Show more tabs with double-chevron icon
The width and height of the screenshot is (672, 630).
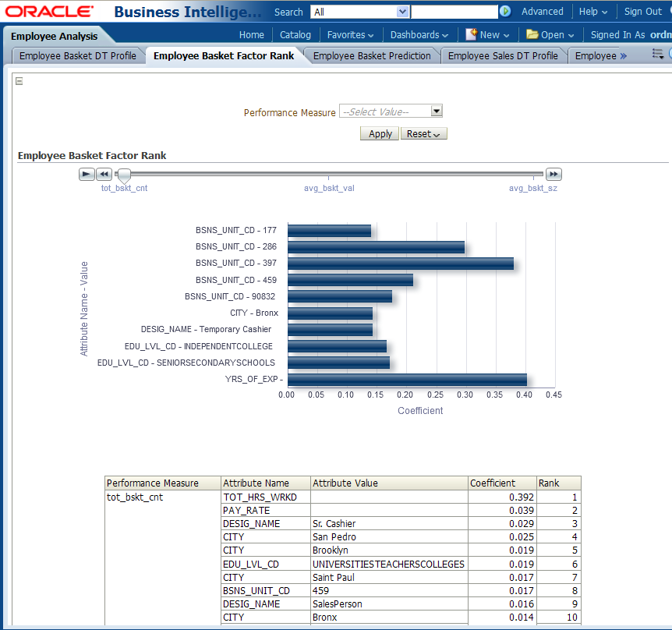click(x=623, y=55)
